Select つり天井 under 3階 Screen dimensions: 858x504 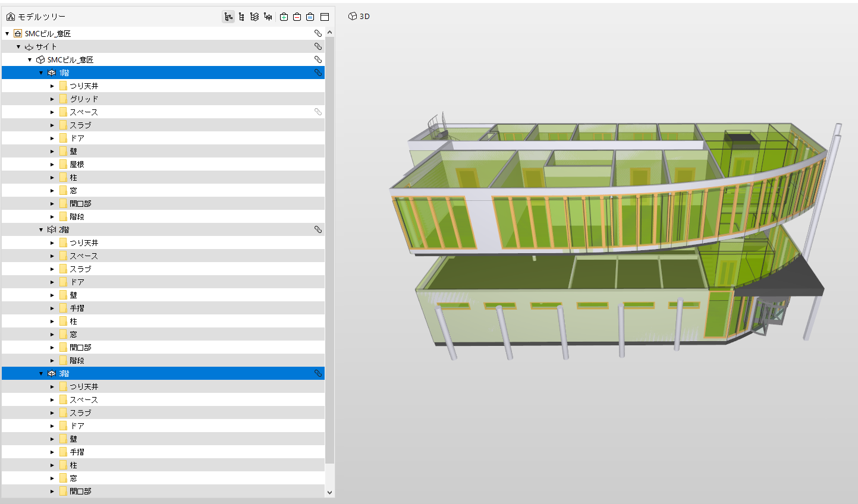(163, 386)
